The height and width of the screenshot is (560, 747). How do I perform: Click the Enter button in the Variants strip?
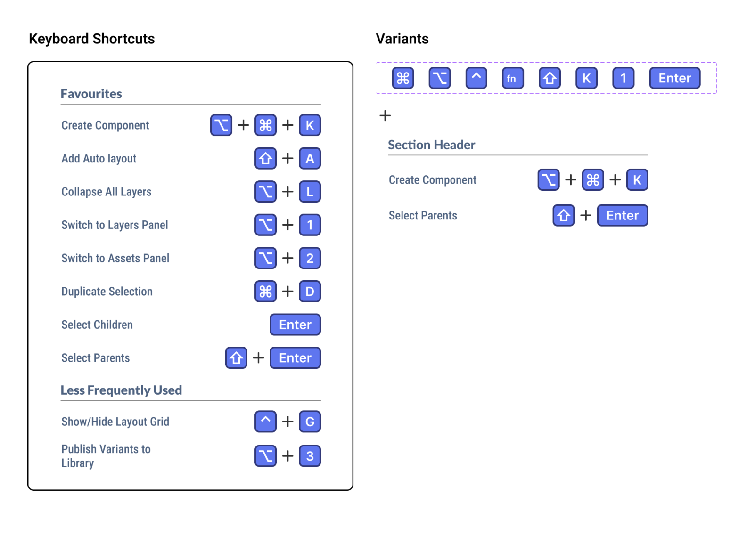(x=674, y=78)
